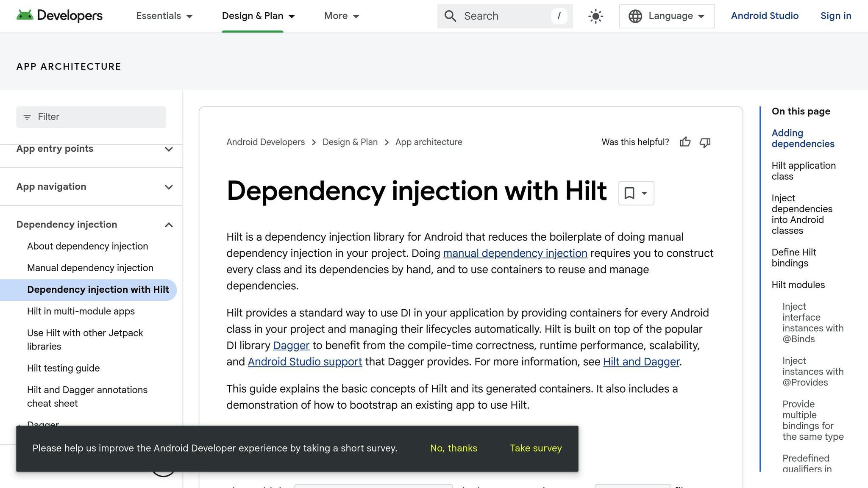Jump to Inject dependencies into Android classes
Viewport: 868px width, 488px height.
click(x=802, y=214)
